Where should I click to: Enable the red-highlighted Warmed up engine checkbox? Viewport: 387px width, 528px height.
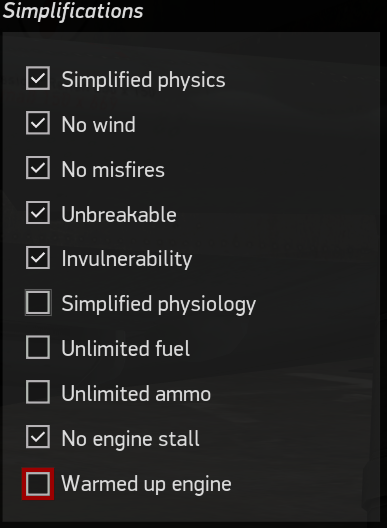(38, 484)
